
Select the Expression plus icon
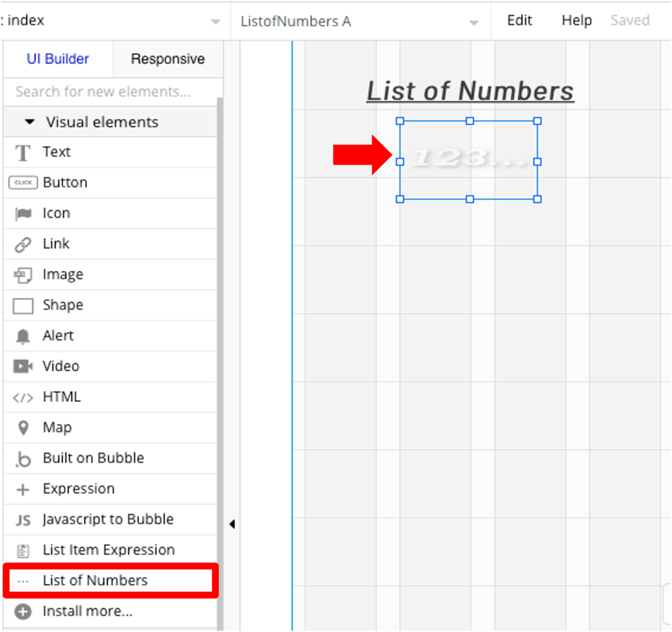23,490
